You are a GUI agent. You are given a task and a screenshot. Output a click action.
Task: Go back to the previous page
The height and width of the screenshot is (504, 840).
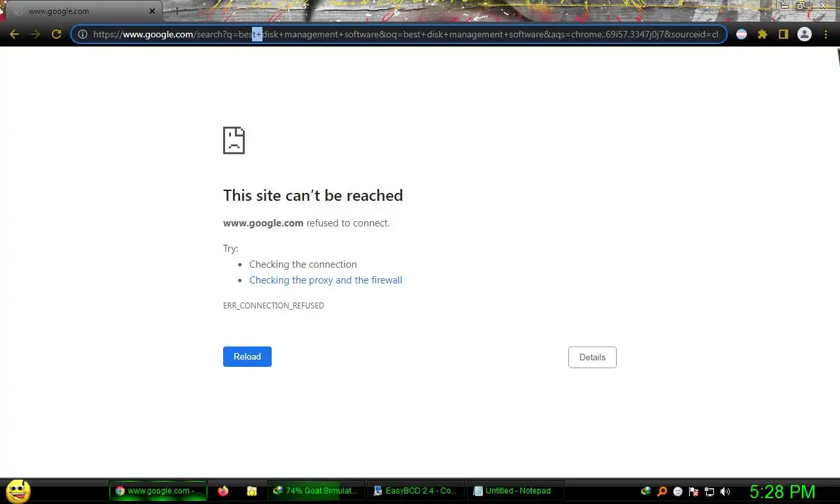[14, 34]
